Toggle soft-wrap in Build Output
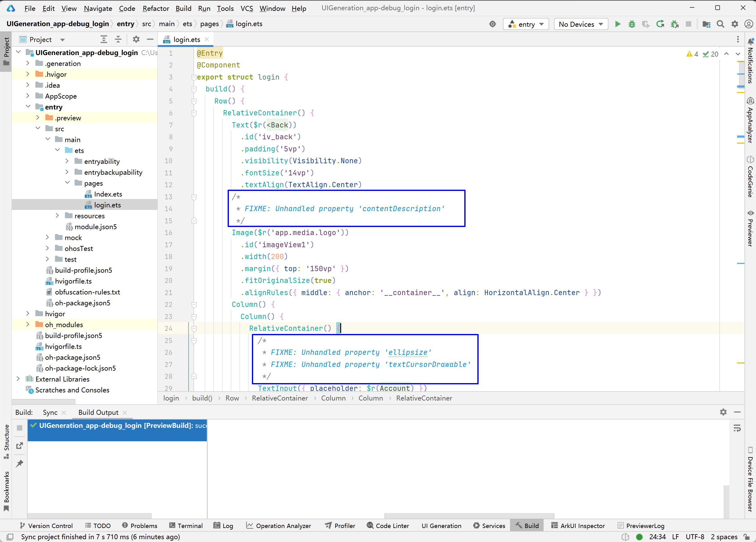This screenshot has height=542, width=756. [737, 428]
